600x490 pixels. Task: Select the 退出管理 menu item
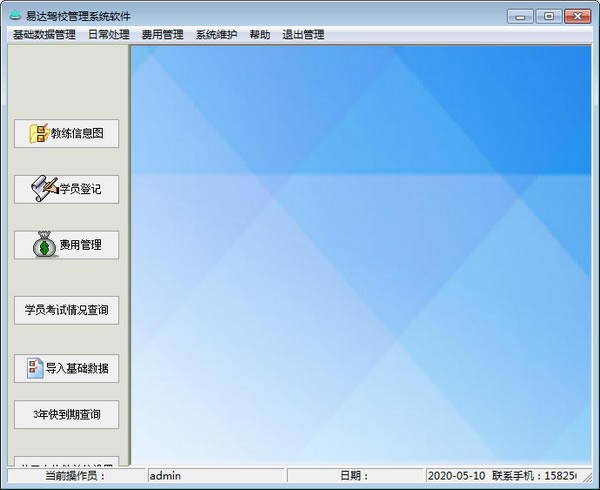[x=303, y=35]
